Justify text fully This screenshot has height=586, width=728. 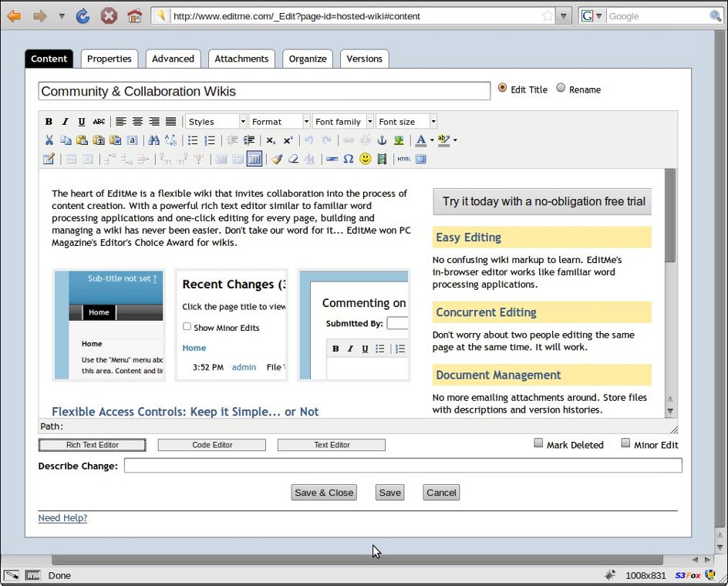click(x=171, y=122)
